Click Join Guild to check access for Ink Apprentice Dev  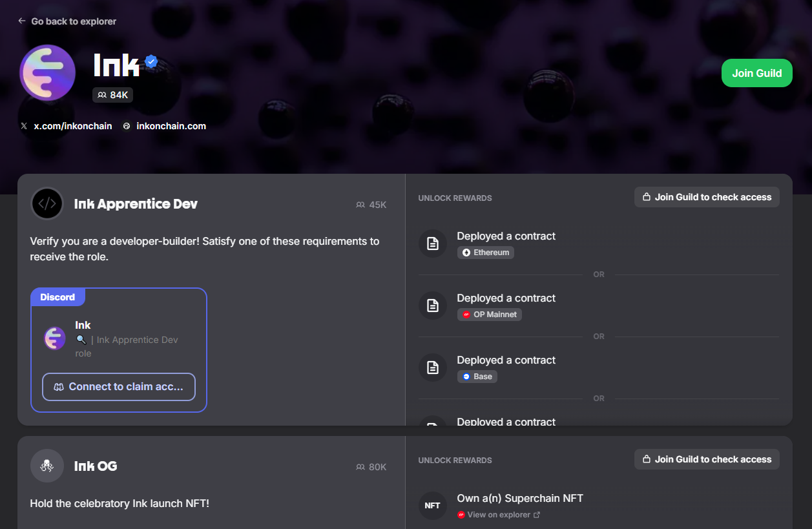tap(707, 197)
